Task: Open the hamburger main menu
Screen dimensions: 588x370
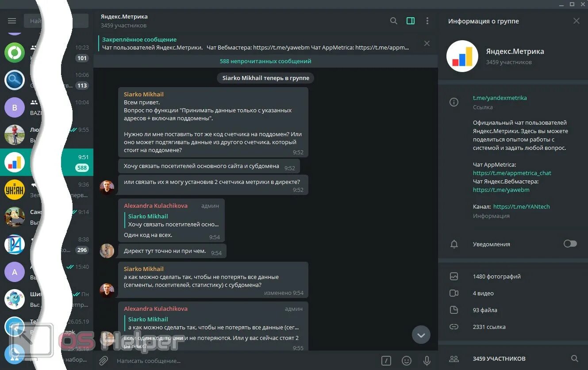Action: click(12, 21)
